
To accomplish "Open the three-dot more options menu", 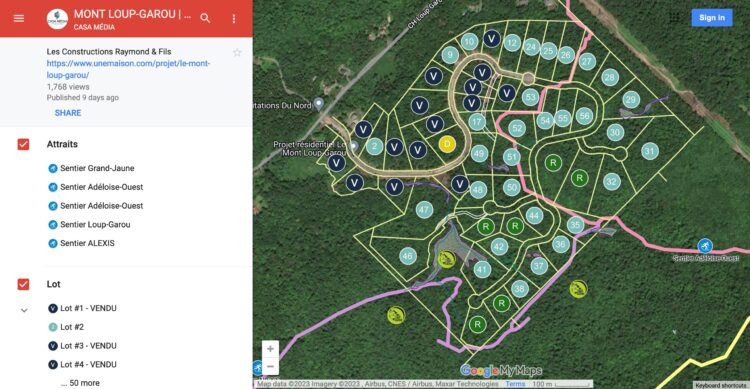I will click(x=233, y=19).
